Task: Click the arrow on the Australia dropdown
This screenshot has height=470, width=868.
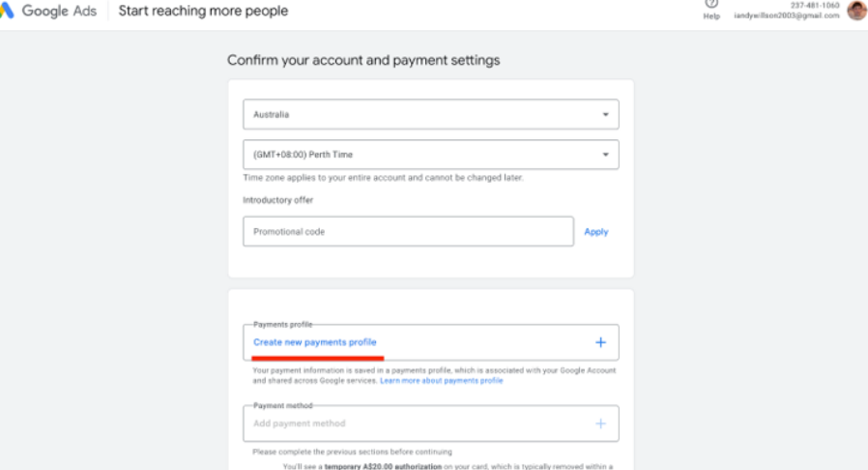Action: click(606, 114)
